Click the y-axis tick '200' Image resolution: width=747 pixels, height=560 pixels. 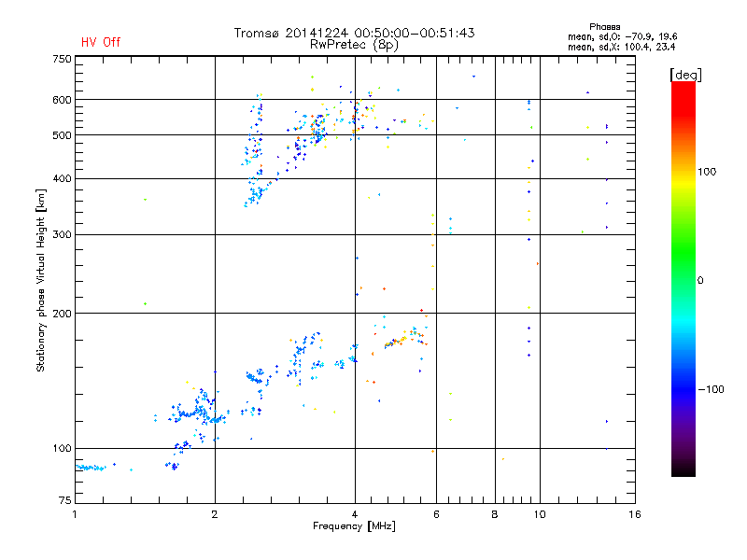[x=62, y=314]
